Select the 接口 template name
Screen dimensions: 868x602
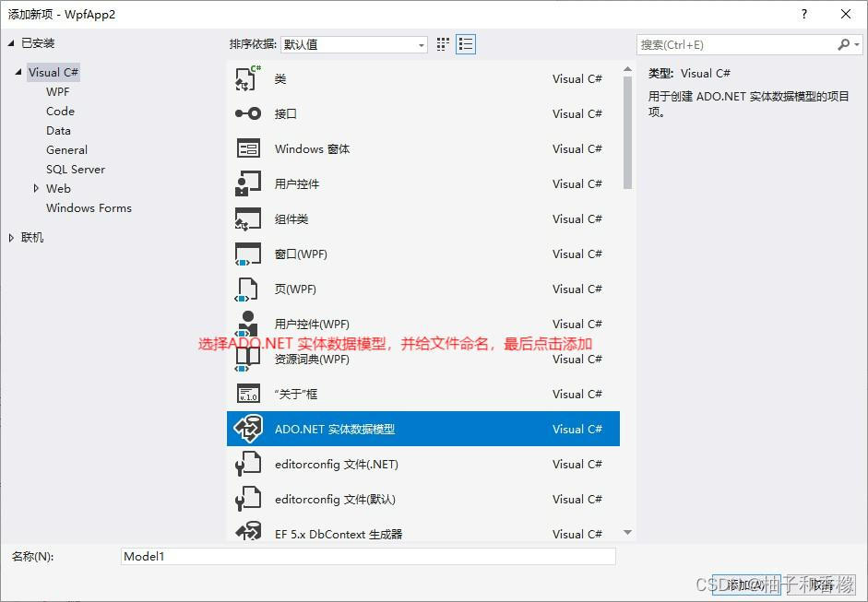[x=286, y=114]
